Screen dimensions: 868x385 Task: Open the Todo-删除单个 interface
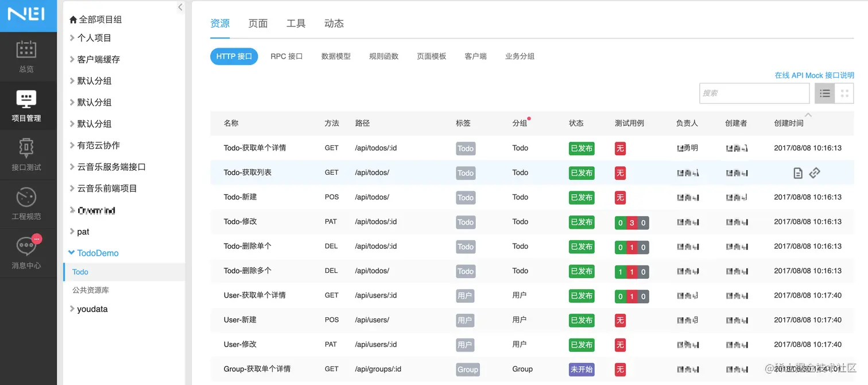247,246
